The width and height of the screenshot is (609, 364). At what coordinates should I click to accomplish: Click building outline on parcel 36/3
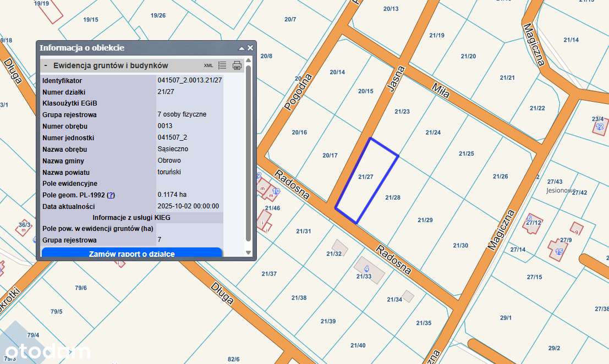point(23,228)
